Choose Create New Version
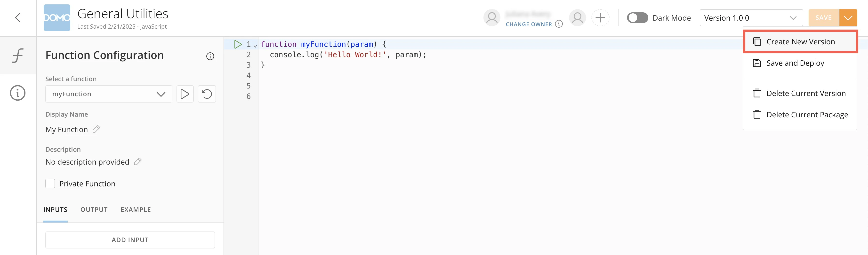868x255 pixels. [x=800, y=42]
